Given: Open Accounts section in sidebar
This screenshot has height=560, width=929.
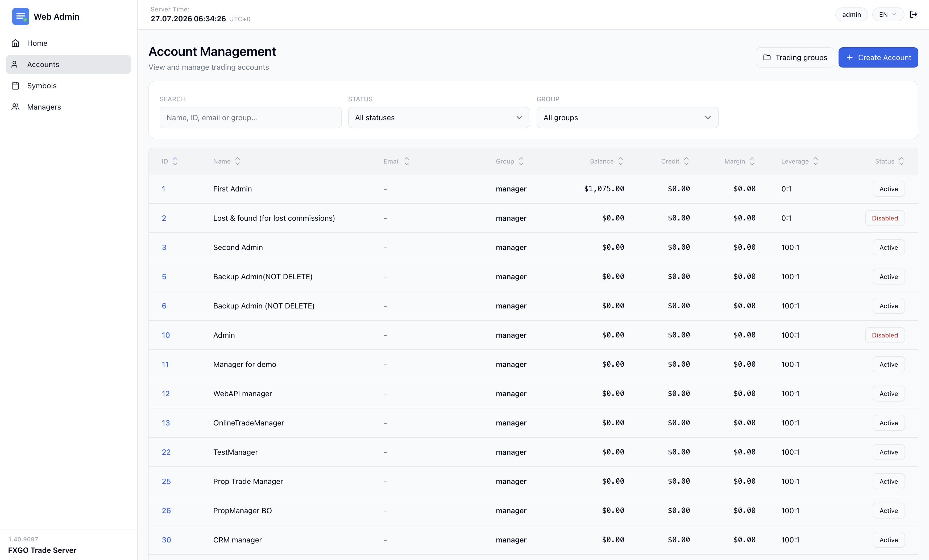Looking at the screenshot, I should 68,64.
